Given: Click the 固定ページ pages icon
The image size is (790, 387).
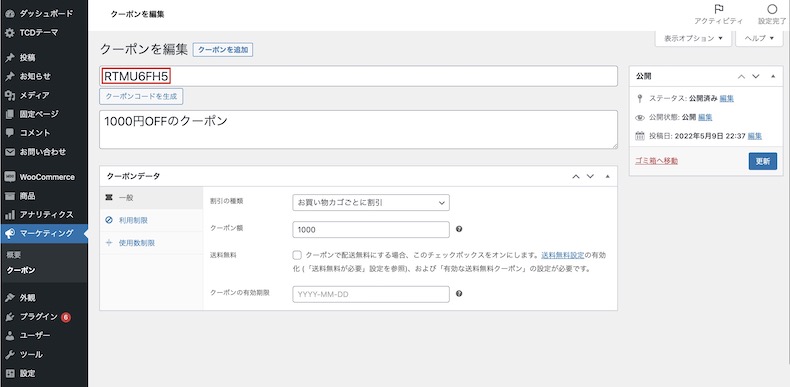Looking at the screenshot, I should [10, 114].
